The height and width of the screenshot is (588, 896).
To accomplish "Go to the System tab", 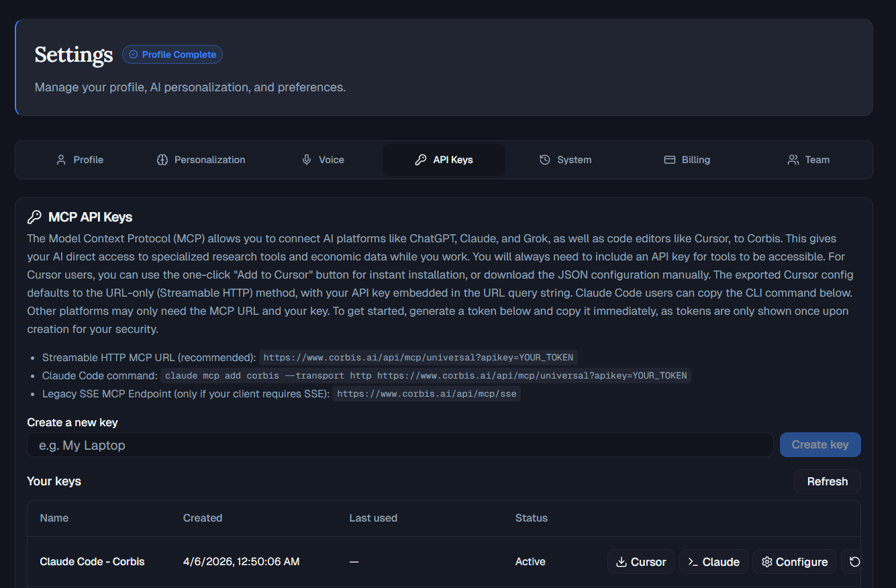I will [565, 160].
